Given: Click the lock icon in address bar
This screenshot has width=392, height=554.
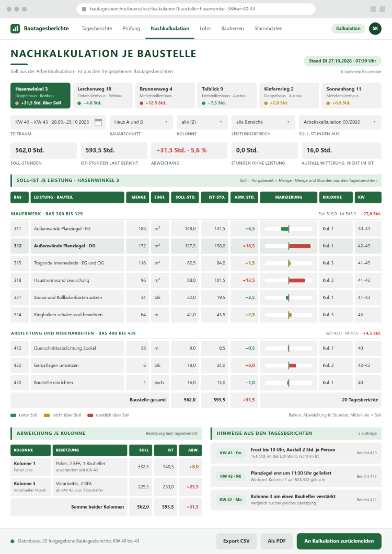Looking at the screenshot, I should point(84,9).
